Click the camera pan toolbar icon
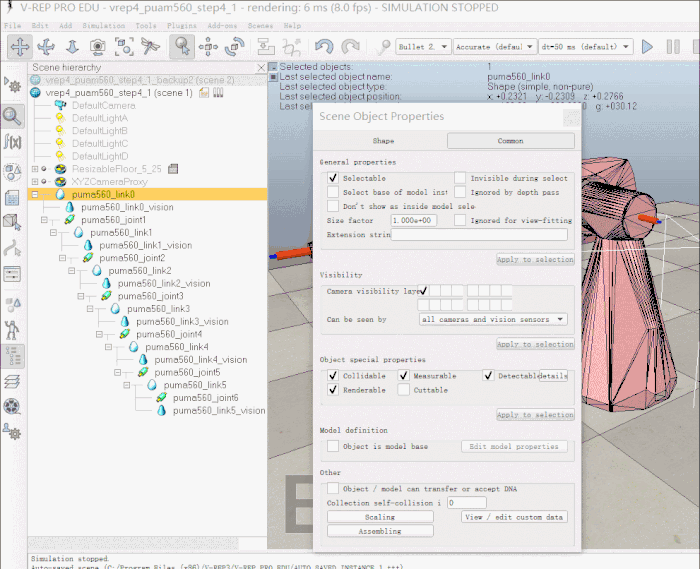 [x=20, y=46]
